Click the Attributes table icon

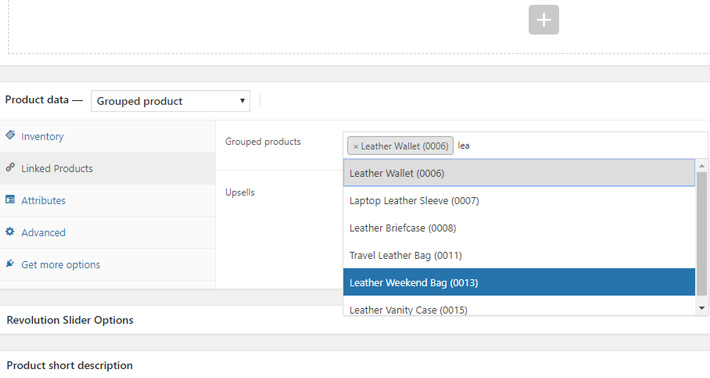coord(10,199)
